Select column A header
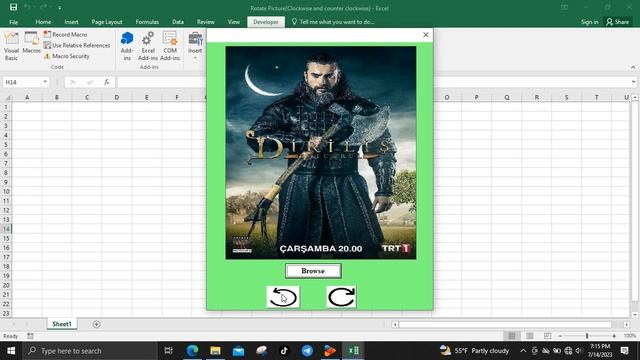 [27, 97]
